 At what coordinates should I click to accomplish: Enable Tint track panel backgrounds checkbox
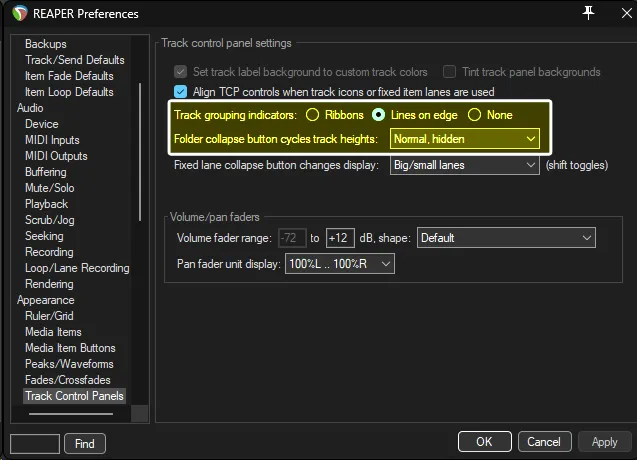coord(449,72)
